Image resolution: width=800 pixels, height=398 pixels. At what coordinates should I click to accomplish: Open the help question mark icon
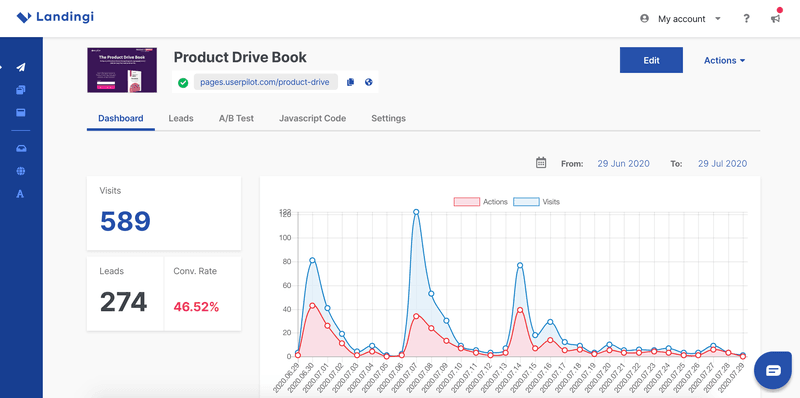(746, 18)
